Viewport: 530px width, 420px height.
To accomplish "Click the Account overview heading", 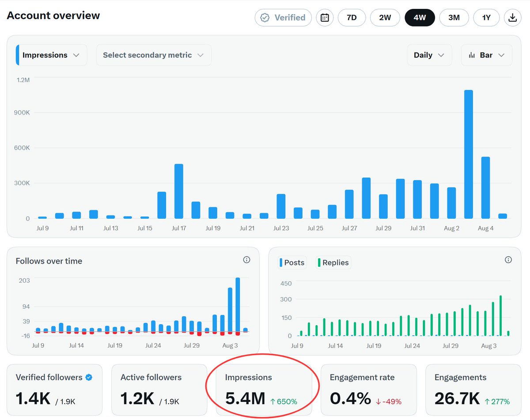I will pos(53,15).
